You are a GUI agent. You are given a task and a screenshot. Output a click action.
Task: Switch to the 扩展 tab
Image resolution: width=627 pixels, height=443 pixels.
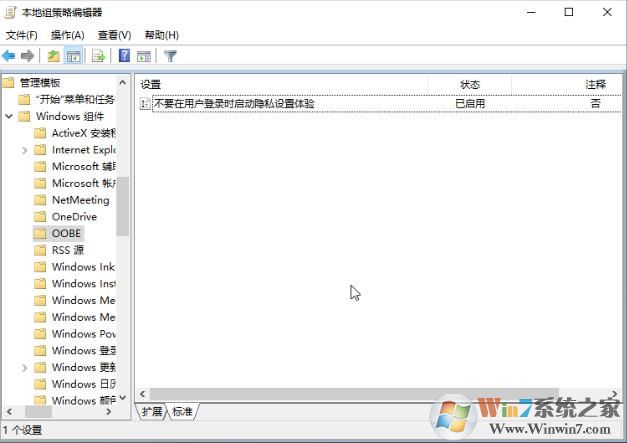coord(152,411)
